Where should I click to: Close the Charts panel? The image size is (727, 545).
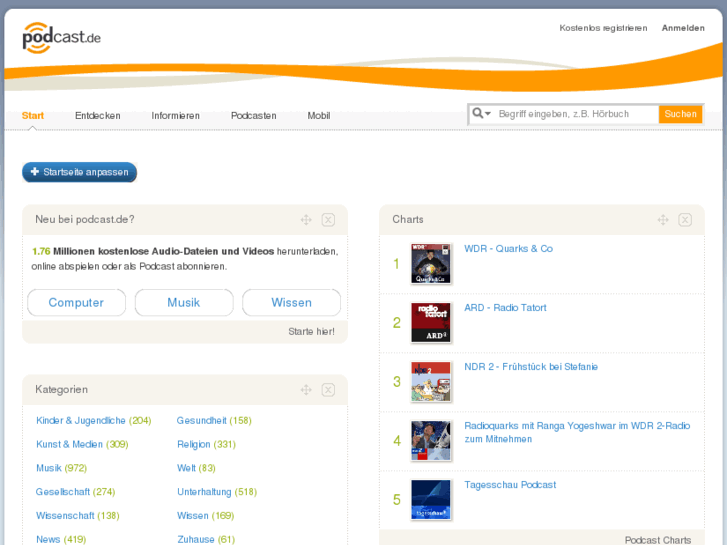[x=685, y=219]
